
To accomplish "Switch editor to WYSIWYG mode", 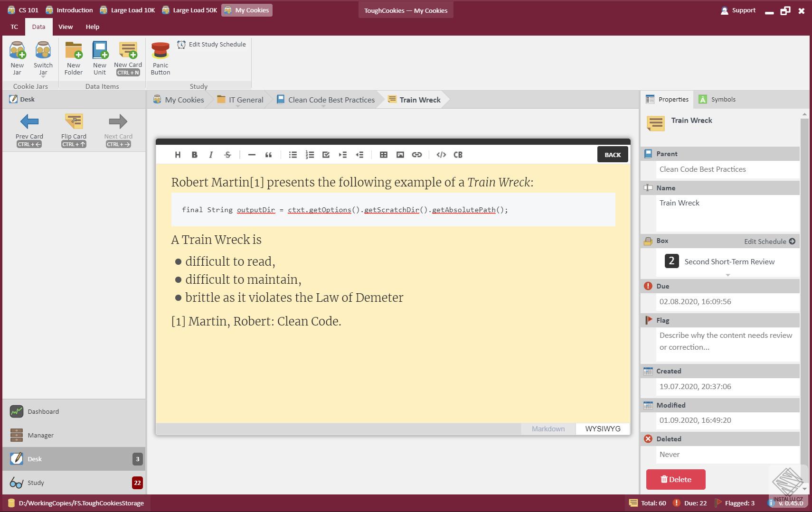I will [x=603, y=428].
